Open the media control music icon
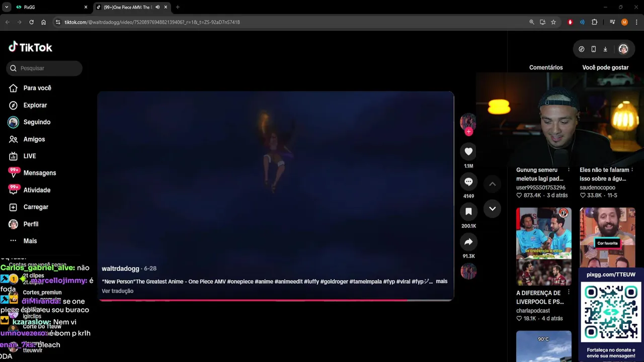 coord(612,22)
